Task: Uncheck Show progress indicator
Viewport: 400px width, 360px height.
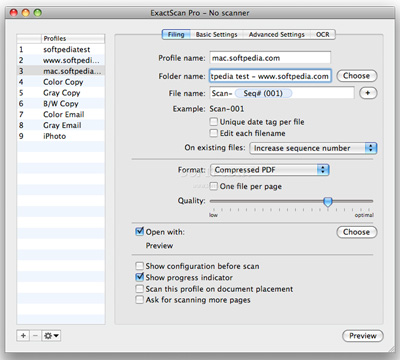Action: tap(139, 277)
